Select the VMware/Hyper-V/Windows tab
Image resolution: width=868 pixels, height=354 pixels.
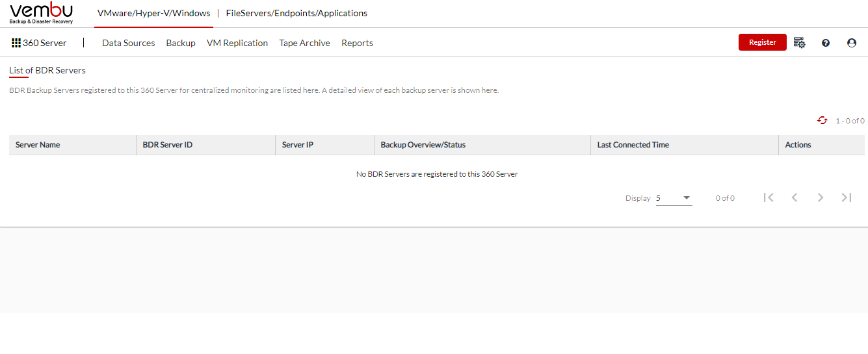(x=154, y=13)
